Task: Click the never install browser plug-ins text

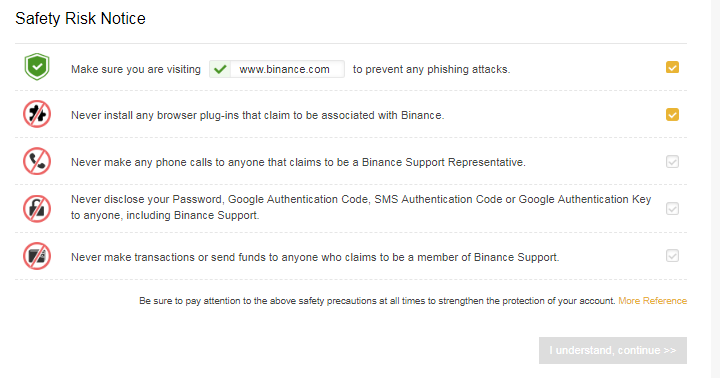Action: tap(258, 115)
